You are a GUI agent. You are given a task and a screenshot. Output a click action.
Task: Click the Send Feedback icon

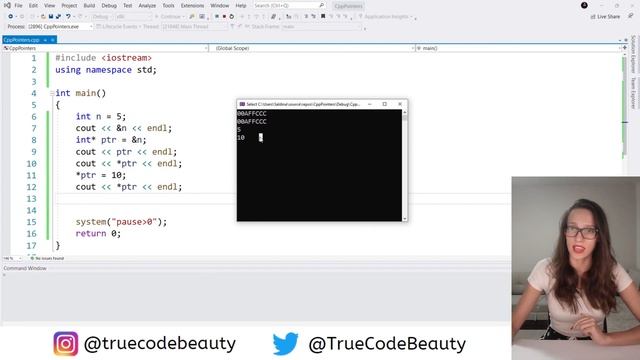(x=631, y=16)
